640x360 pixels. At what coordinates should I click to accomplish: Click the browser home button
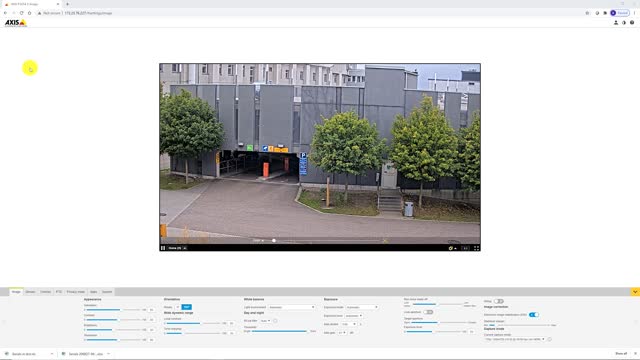[x=29, y=13]
